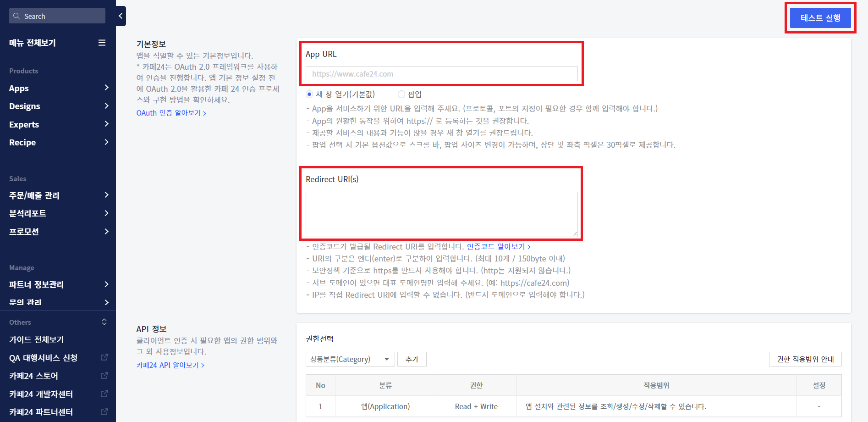This screenshot has height=422, width=868.
Task: Open the Recipe menu item
Action: point(22,143)
